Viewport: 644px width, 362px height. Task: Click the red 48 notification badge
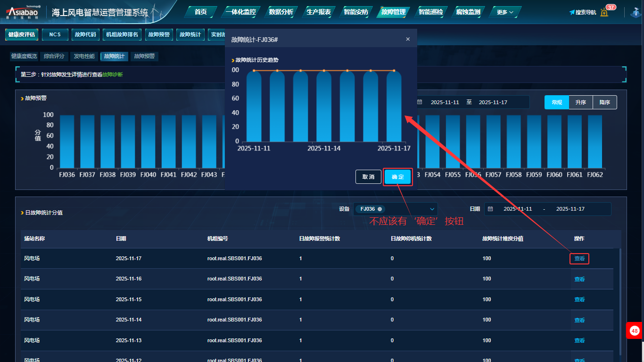(x=635, y=331)
